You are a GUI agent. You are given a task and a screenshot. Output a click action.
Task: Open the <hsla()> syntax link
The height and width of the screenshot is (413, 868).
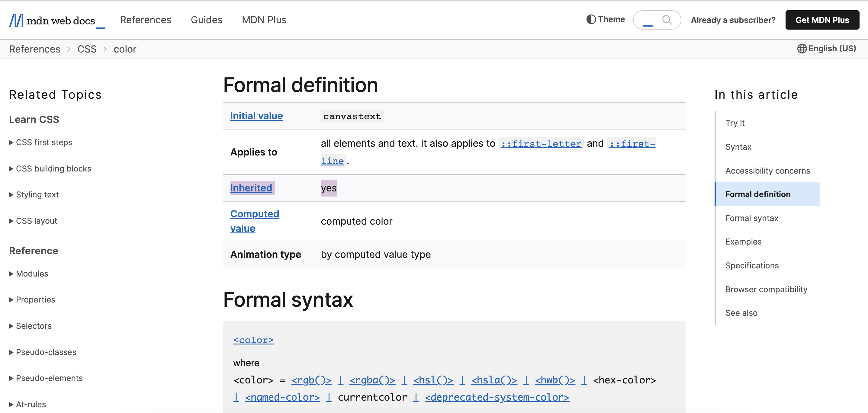click(494, 380)
